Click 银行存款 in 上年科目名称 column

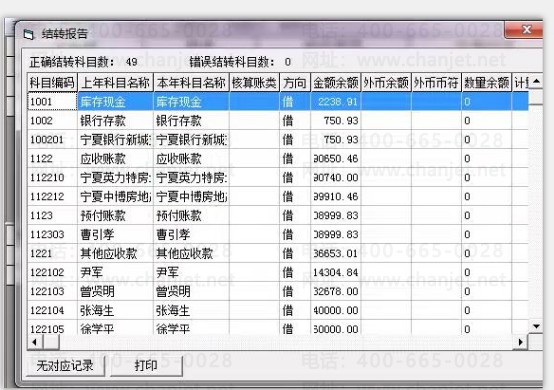point(116,121)
